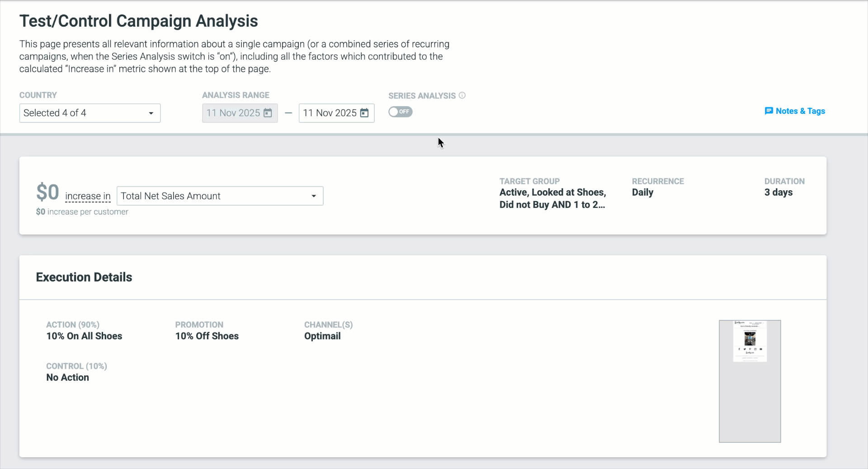The image size is (868, 469).
Task: Toggle the Series Analysis switch on
Action: tap(401, 112)
